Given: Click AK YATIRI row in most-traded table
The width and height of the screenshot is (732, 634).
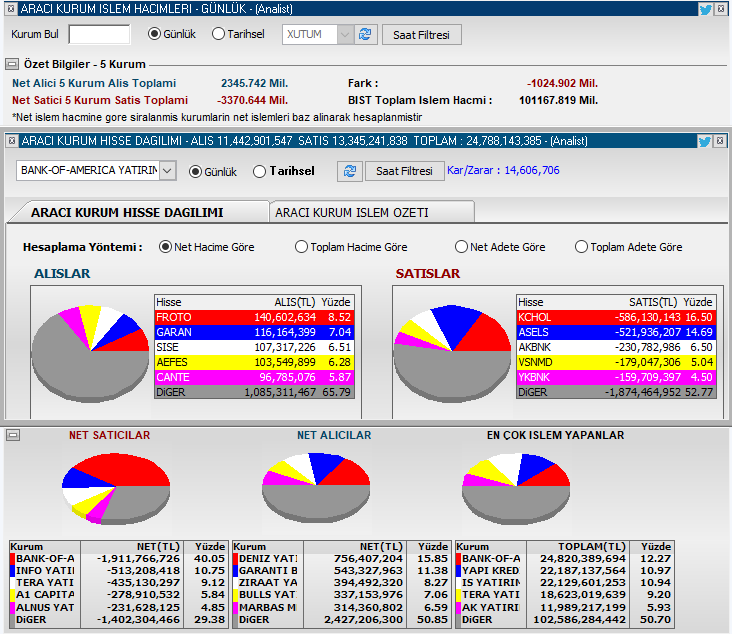Looking at the screenshot, I should (565, 607).
